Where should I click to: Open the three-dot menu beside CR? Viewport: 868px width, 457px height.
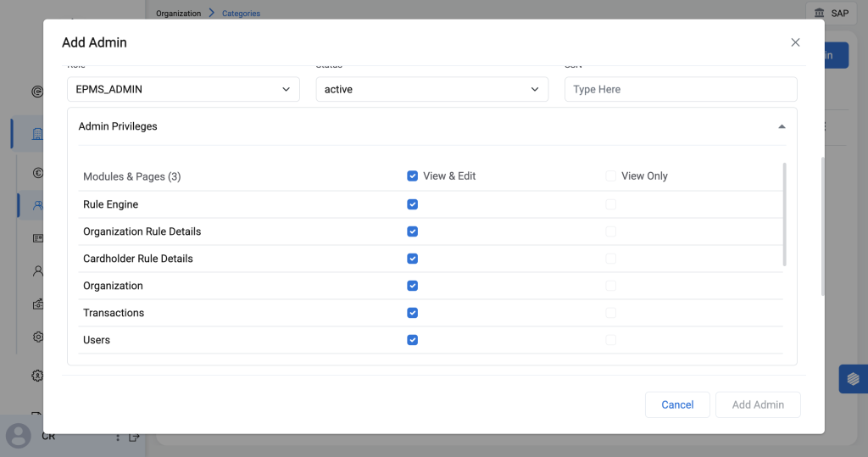[118, 437]
